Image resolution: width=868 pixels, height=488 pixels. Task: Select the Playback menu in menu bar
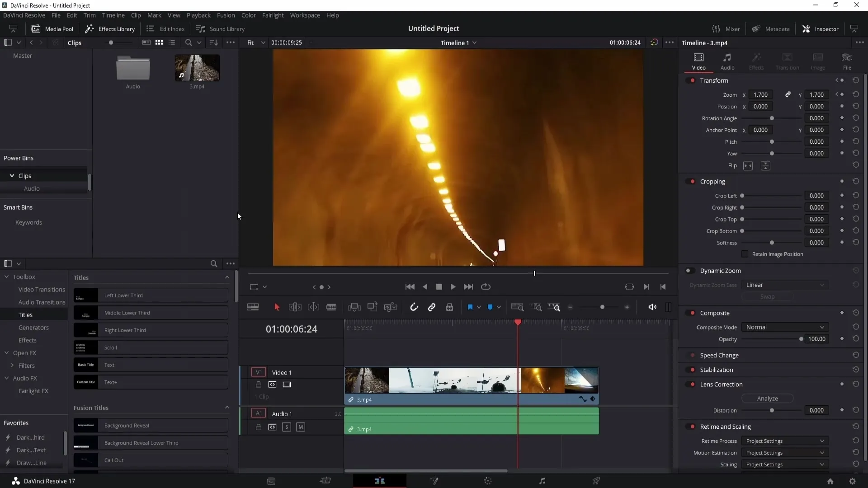pos(198,15)
